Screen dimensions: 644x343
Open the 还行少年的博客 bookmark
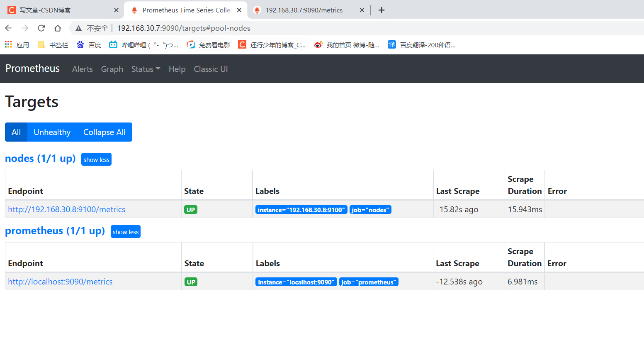(272, 45)
